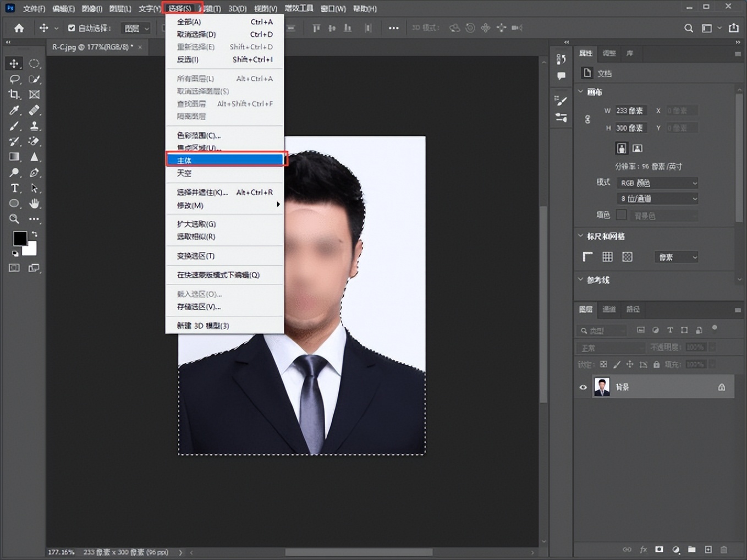The height and width of the screenshot is (560, 747).
Task: Select the Zoom tool
Action: [x=14, y=218]
